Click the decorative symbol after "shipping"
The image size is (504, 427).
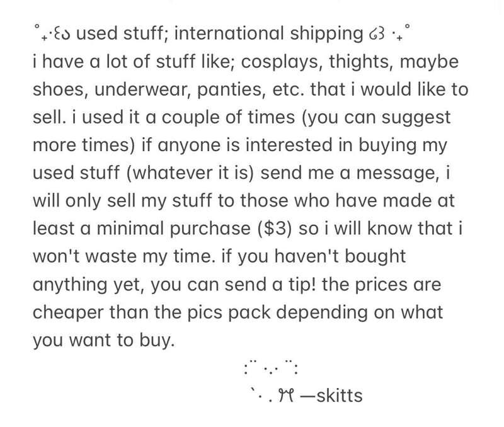[x=389, y=33]
